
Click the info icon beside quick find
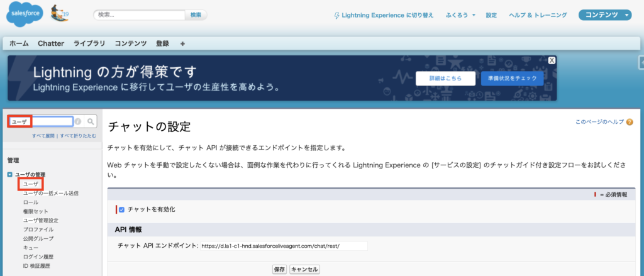[x=78, y=121]
